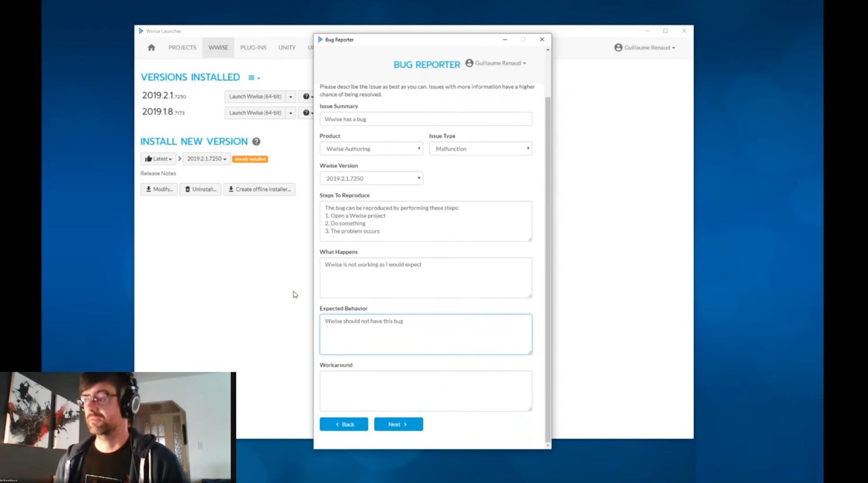Click the What Happens text area
This screenshot has width=868, height=483.
pos(426,278)
